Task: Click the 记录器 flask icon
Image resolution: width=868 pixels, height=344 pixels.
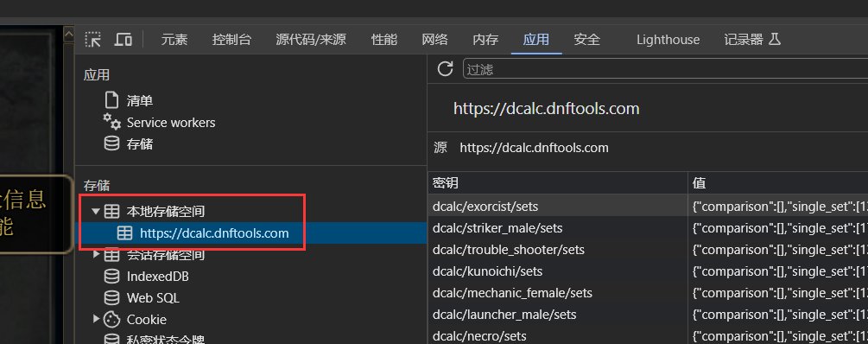Action: tap(775, 40)
